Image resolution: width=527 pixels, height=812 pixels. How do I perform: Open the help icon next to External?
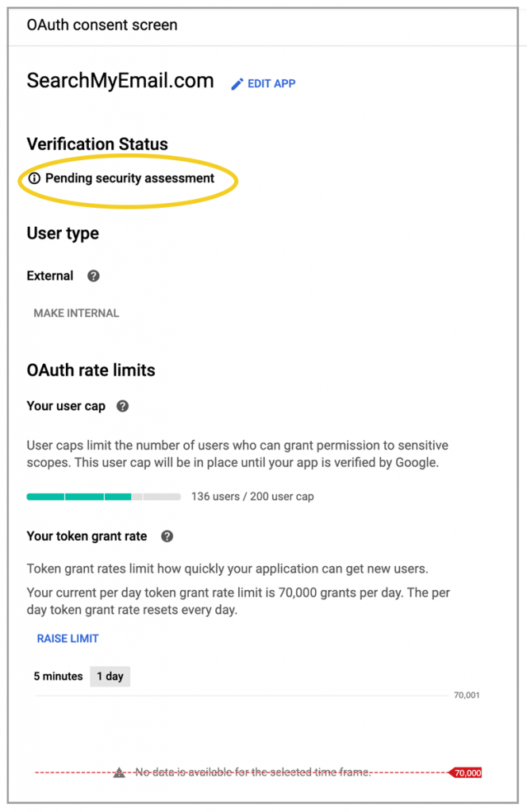[x=93, y=276]
